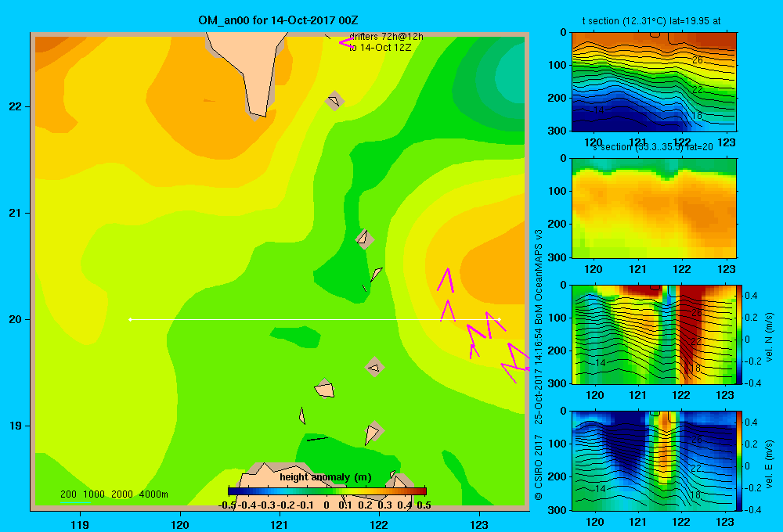
Task: Click the 'height anomaly (m)' label
Action: (x=326, y=477)
